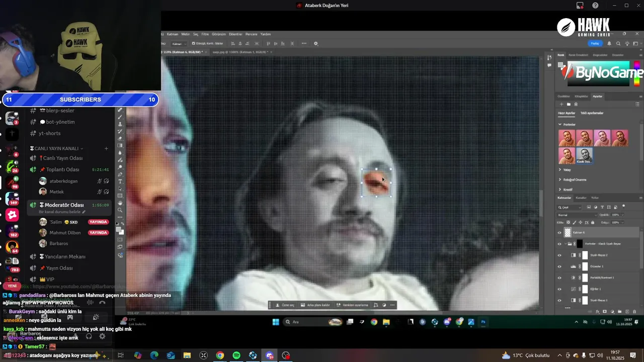Expand the Fotoğraf Onarımı preset group
The width and height of the screenshot is (644, 362).
point(560,179)
